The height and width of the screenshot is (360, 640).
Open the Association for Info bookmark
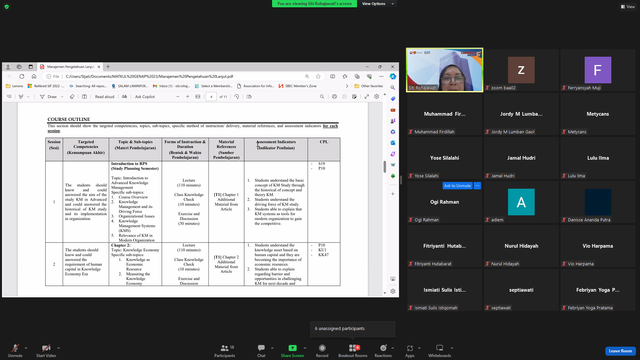pos(256,86)
